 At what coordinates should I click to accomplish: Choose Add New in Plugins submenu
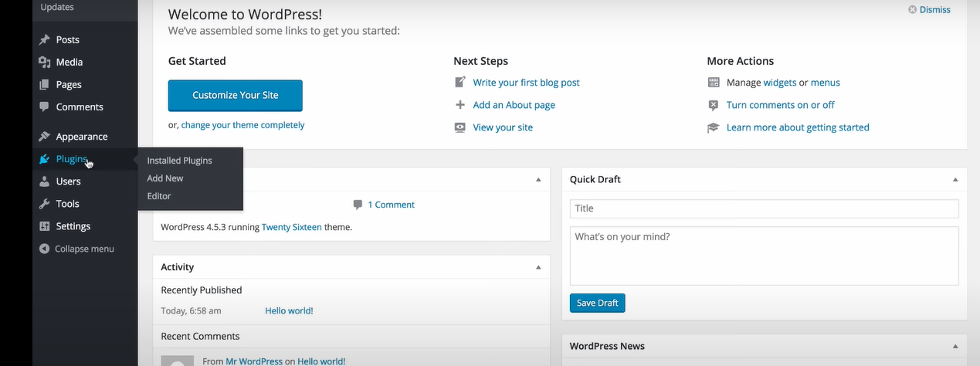coord(165,178)
